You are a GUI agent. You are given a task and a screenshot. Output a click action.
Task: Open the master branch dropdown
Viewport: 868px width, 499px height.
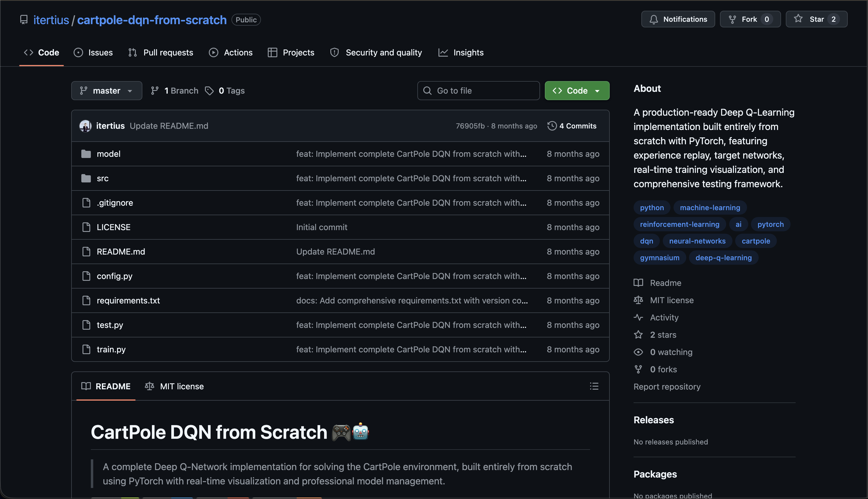[106, 91]
